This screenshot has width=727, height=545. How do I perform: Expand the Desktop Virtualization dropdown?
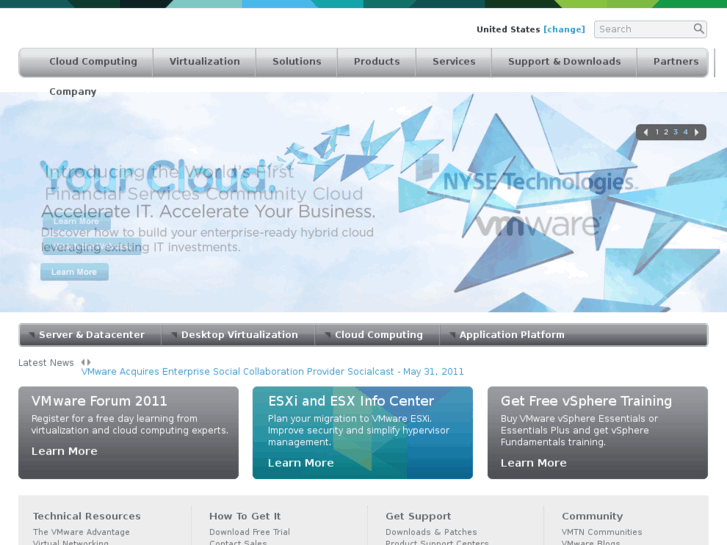(x=238, y=335)
